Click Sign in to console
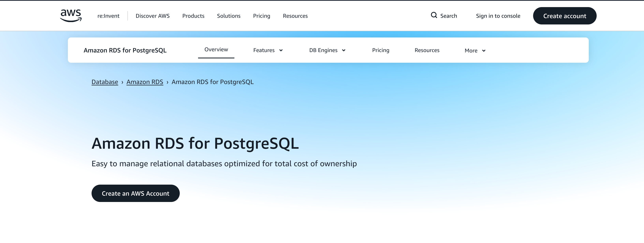The image size is (644, 243). pyautogui.click(x=498, y=16)
